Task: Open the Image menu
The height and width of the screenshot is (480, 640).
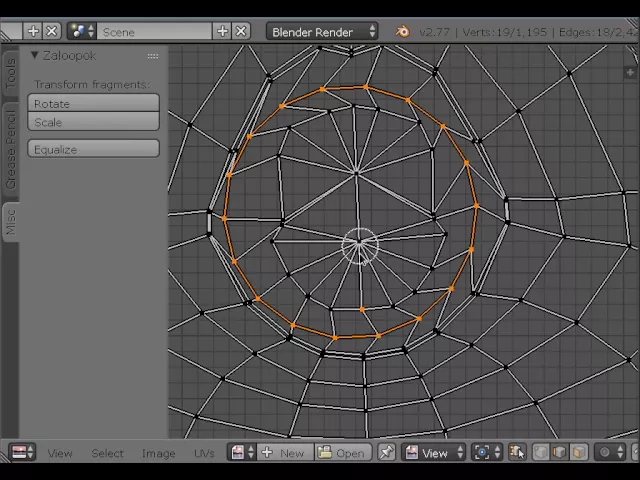Action: pyautogui.click(x=158, y=453)
